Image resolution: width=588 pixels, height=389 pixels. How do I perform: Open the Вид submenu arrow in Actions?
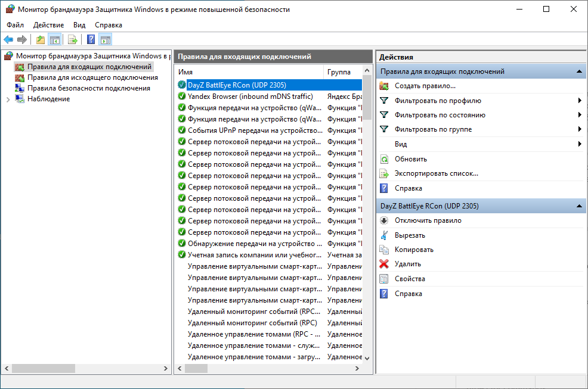pyautogui.click(x=580, y=144)
